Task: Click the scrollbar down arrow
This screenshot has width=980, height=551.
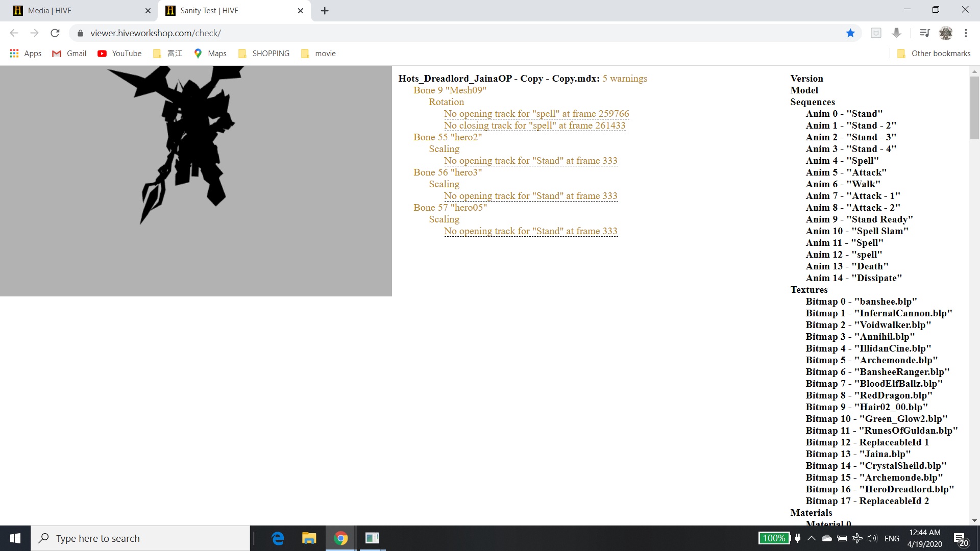Action: [x=974, y=520]
